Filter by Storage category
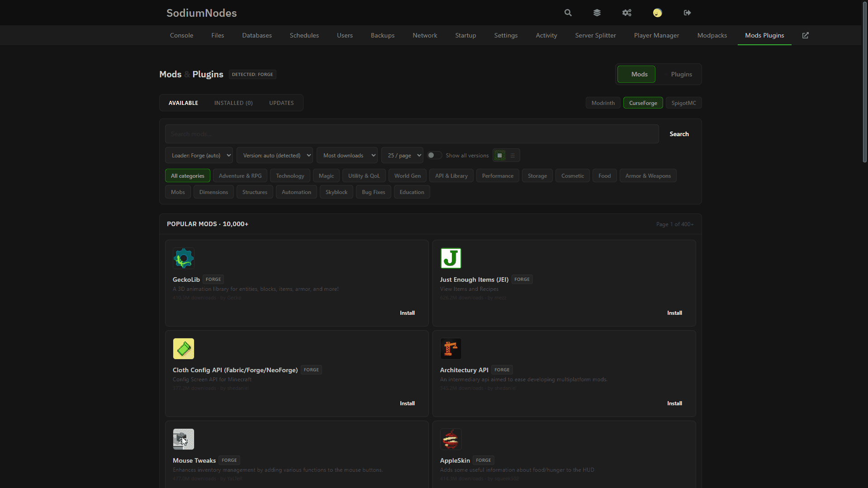The image size is (868, 488). tap(537, 176)
